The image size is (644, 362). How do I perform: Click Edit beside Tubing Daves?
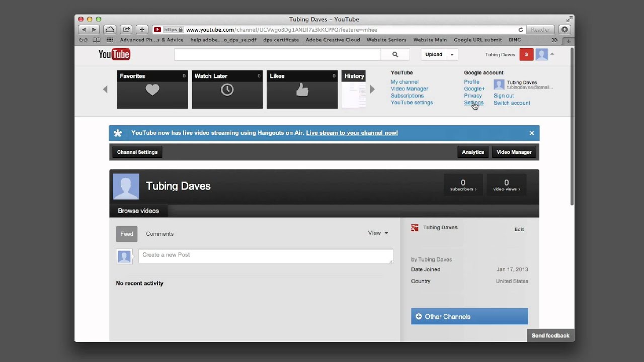[x=519, y=229]
